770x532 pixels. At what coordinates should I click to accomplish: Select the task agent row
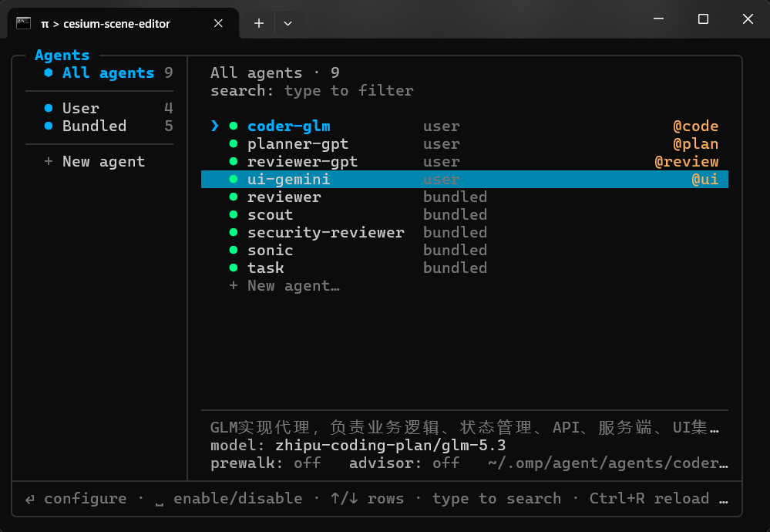click(x=465, y=268)
